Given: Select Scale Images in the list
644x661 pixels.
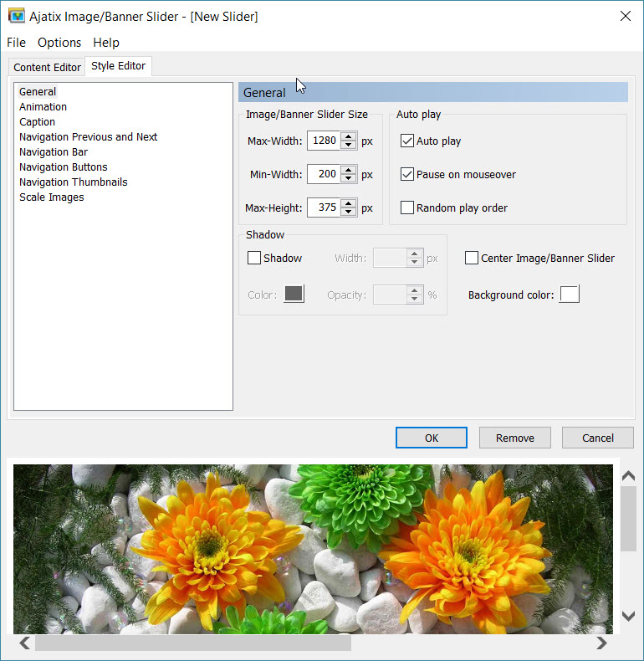Looking at the screenshot, I should pos(51,197).
